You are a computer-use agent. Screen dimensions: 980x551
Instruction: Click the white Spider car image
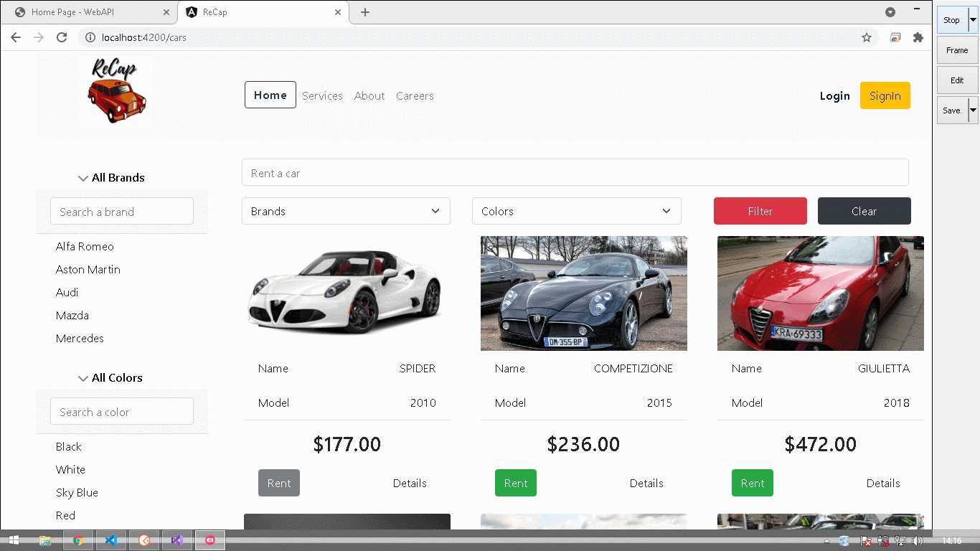point(346,293)
